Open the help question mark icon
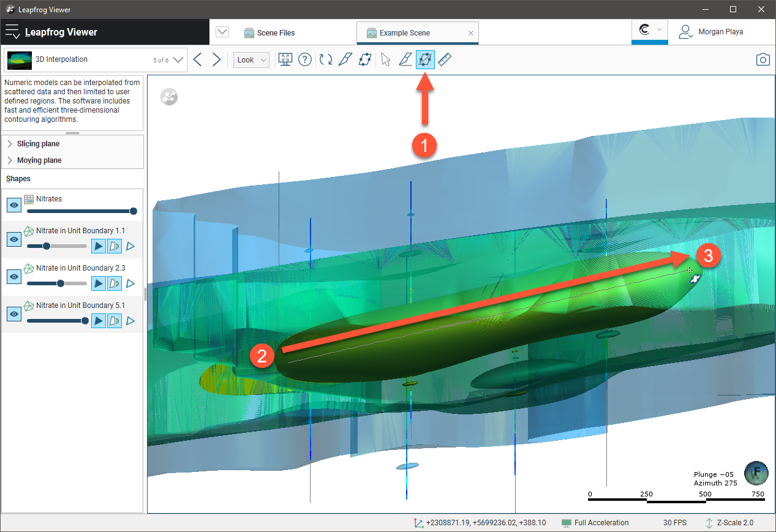 point(305,59)
